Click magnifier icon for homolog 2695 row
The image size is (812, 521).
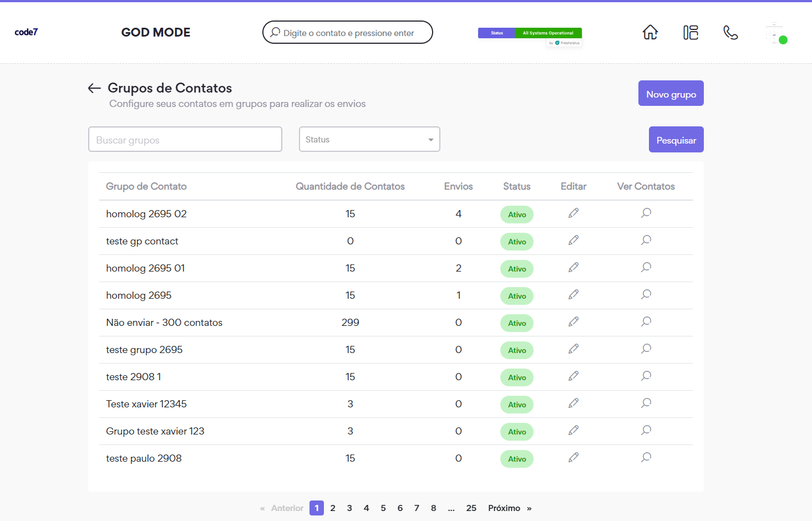point(646,295)
